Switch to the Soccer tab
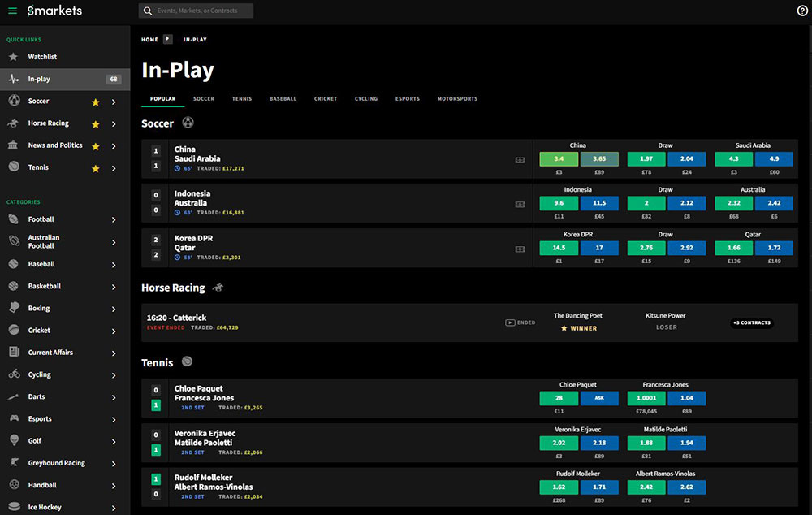Screen dimensions: 812x515 (x=204, y=98)
